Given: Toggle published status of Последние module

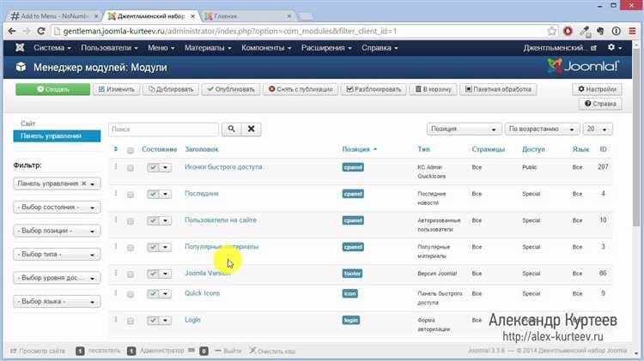Looking at the screenshot, I should pyautogui.click(x=153, y=194).
